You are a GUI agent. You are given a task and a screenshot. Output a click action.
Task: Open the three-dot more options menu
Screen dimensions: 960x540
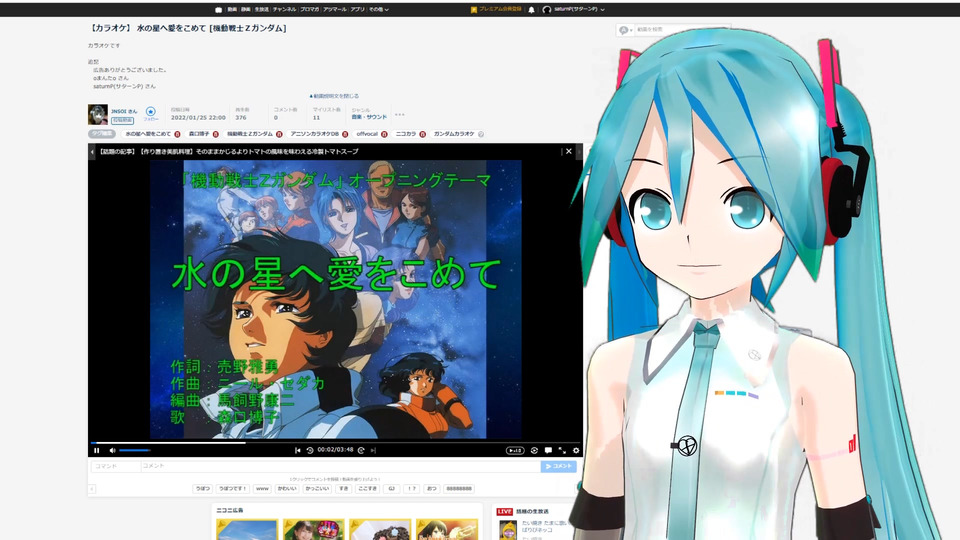[x=399, y=114]
